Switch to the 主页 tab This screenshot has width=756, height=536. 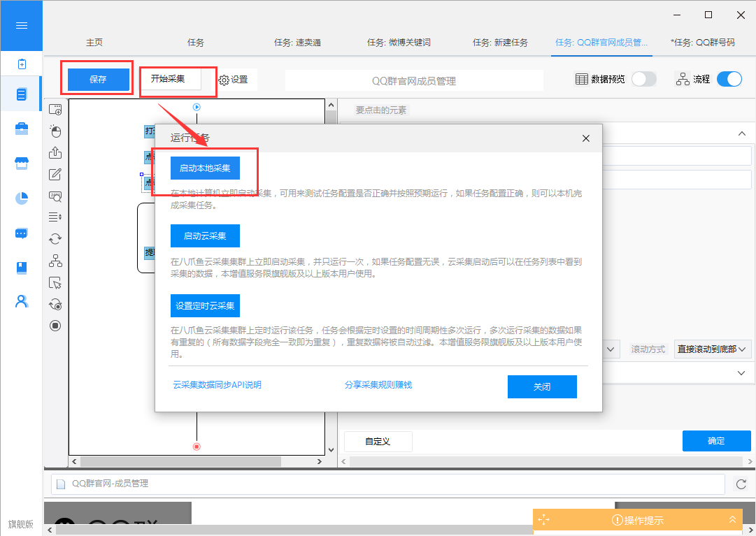(94, 43)
